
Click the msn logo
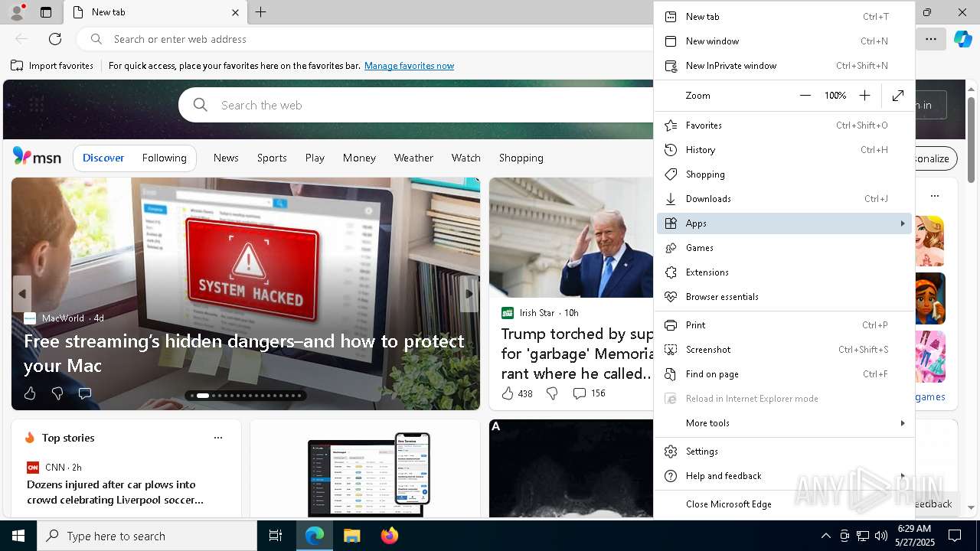[37, 157]
